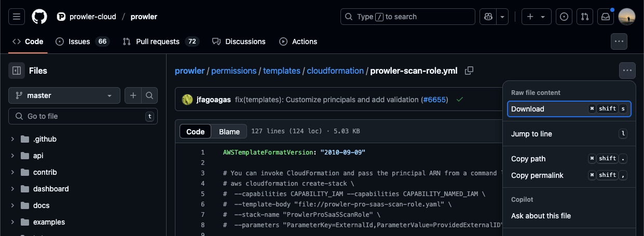
Task: Open the global navigation hamburger menu
Action: pos(17,17)
